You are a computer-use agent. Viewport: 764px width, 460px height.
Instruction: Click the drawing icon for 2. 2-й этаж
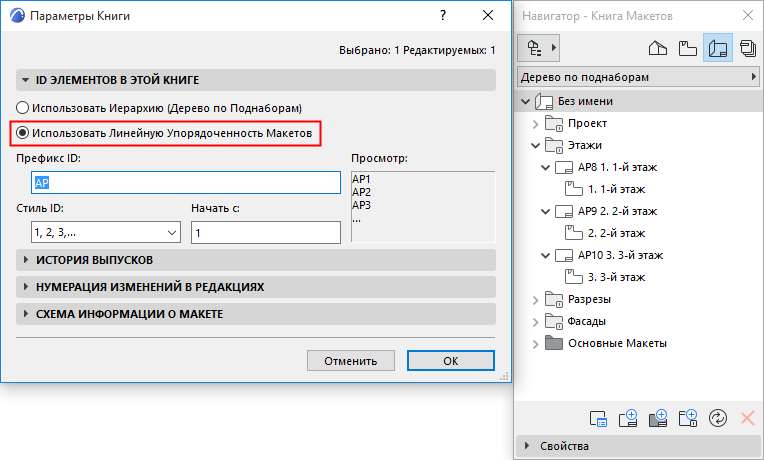click(x=573, y=233)
